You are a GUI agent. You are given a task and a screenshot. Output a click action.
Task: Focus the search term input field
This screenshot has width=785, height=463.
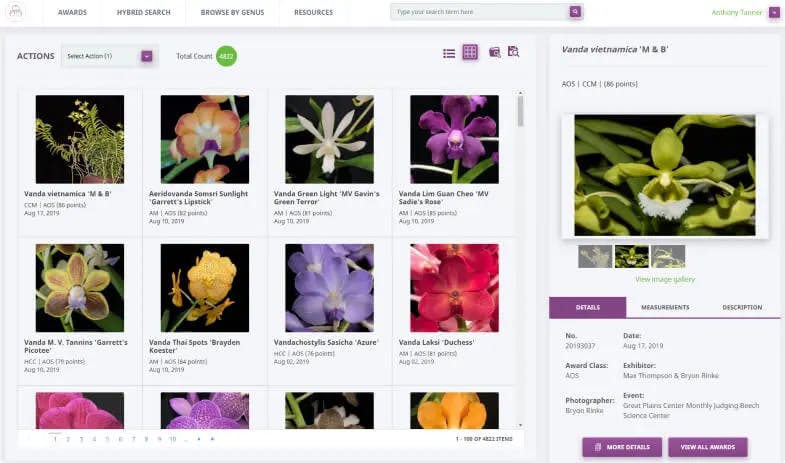480,12
